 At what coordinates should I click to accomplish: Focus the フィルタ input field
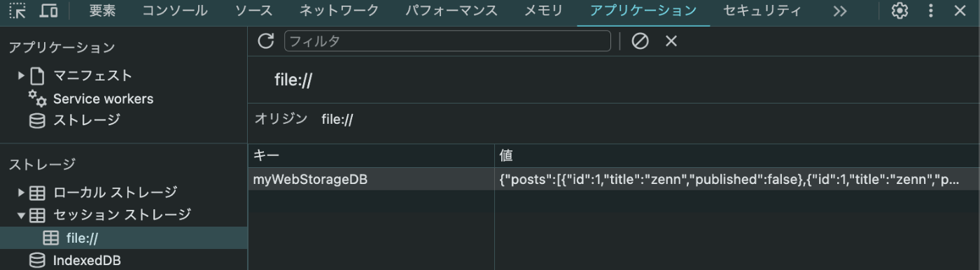point(447,41)
